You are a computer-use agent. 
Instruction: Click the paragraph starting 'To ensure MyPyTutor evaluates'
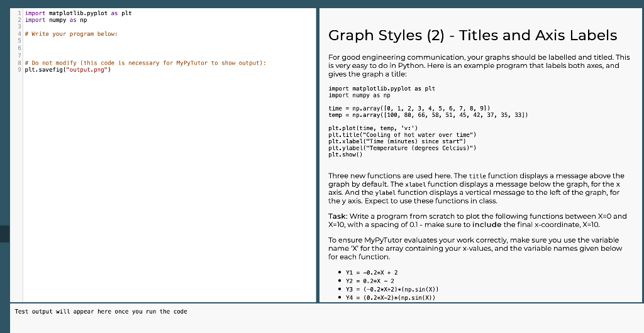[475, 249]
